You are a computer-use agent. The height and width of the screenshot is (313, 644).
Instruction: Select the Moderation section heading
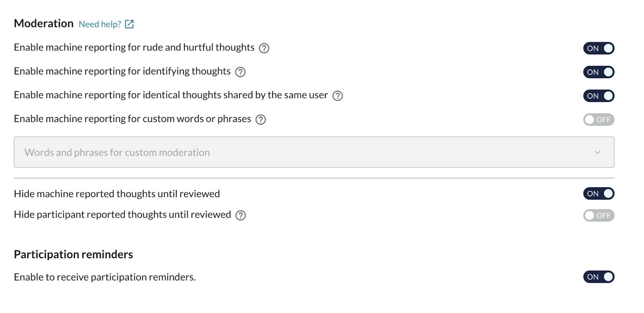coord(44,23)
